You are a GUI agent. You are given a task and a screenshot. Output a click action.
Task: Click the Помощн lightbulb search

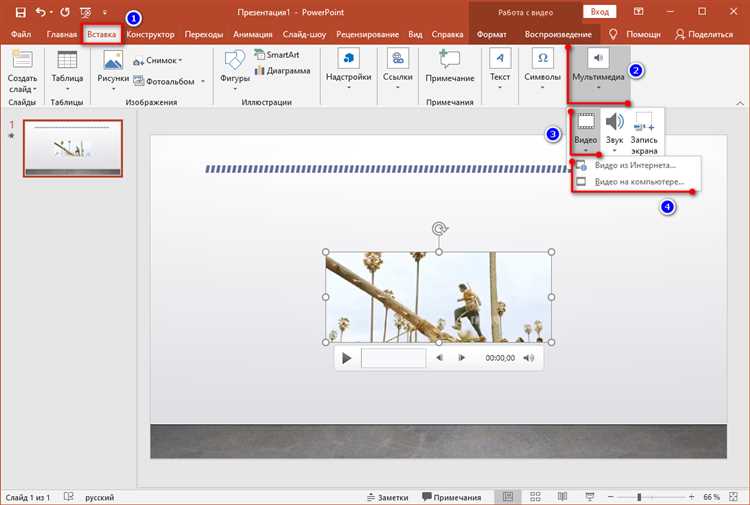[x=635, y=34]
